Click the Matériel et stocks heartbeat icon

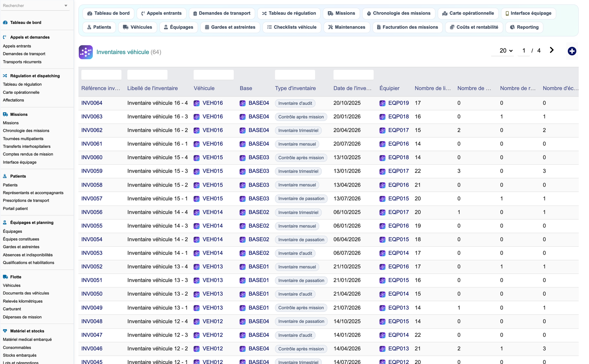pyautogui.click(x=5, y=331)
